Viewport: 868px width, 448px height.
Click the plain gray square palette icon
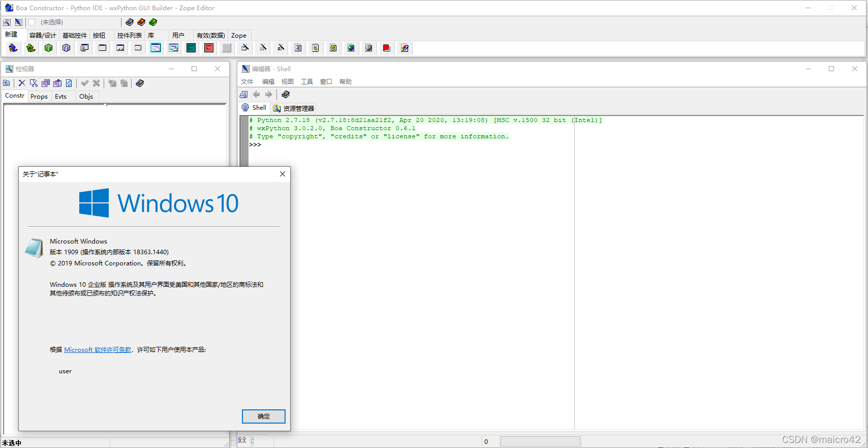[x=227, y=48]
